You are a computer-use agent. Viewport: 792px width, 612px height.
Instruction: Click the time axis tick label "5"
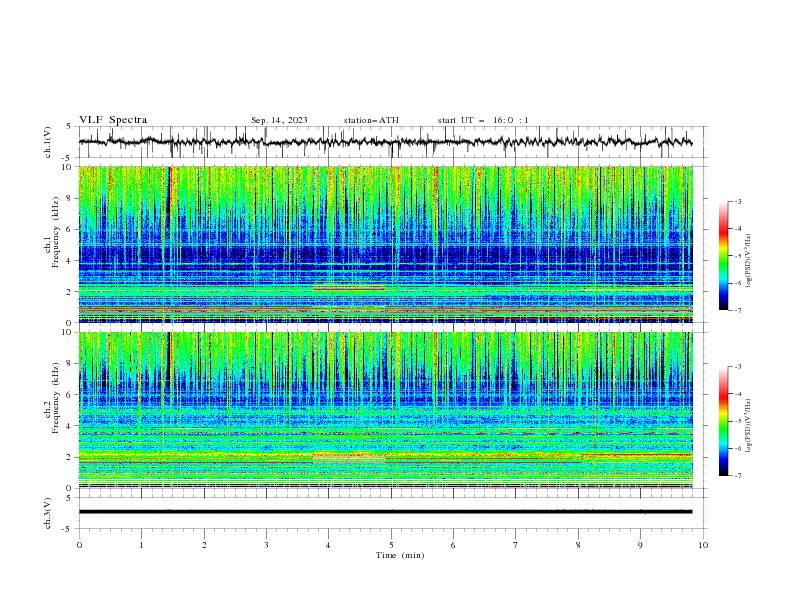click(x=391, y=545)
